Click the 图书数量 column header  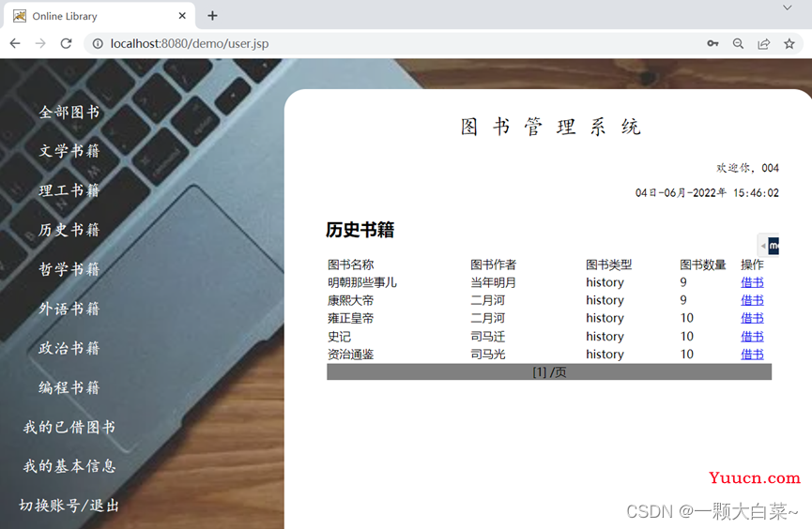[703, 264]
